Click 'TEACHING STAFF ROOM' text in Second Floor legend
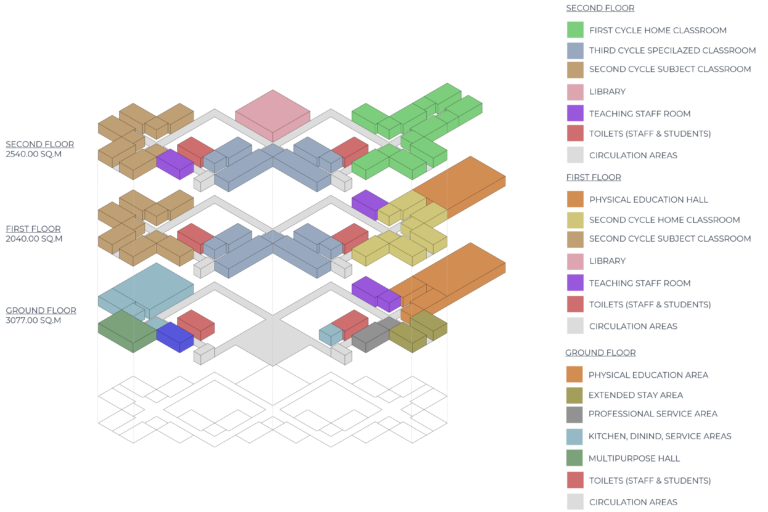Viewport: 768px width, 512px height. point(640,114)
